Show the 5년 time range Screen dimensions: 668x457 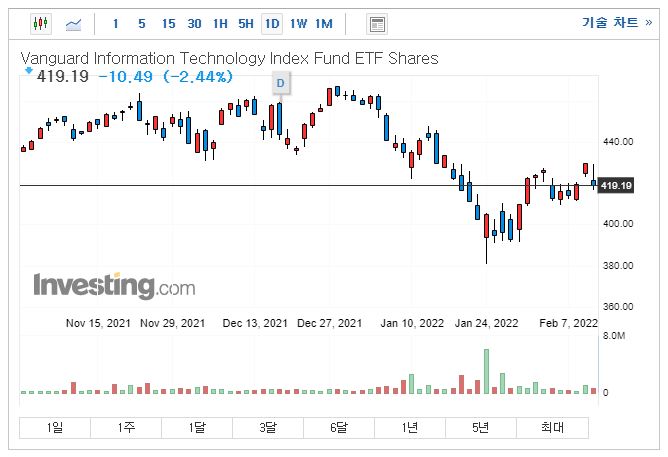(x=481, y=427)
